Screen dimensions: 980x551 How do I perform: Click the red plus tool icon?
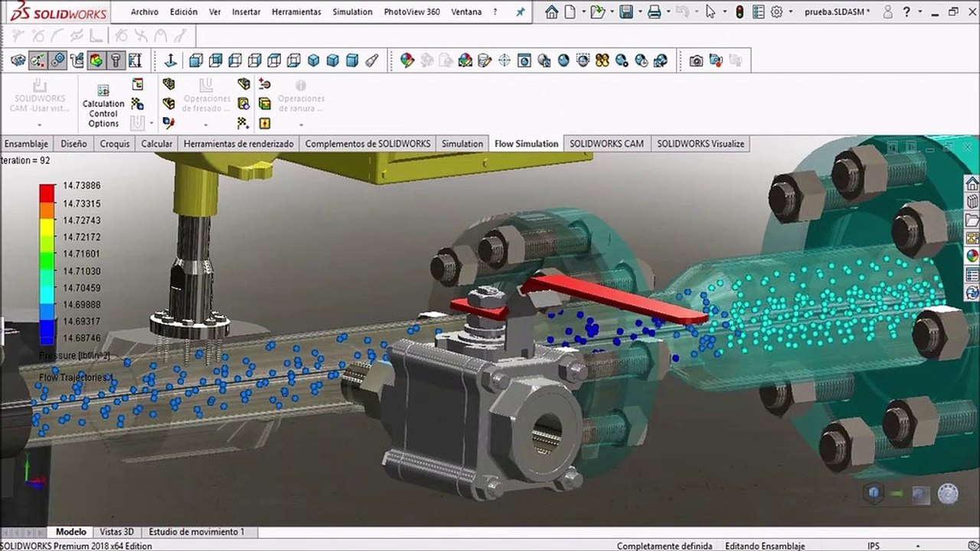(x=265, y=84)
